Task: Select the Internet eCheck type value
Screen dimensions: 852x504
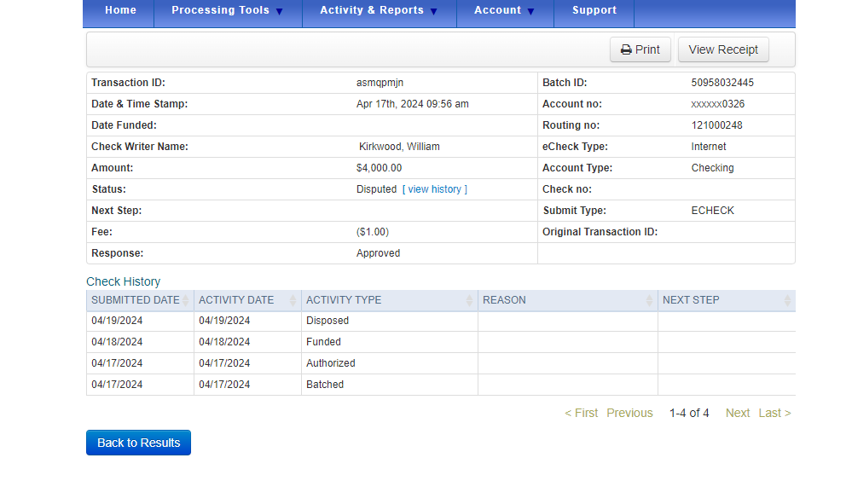Action: pos(709,147)
